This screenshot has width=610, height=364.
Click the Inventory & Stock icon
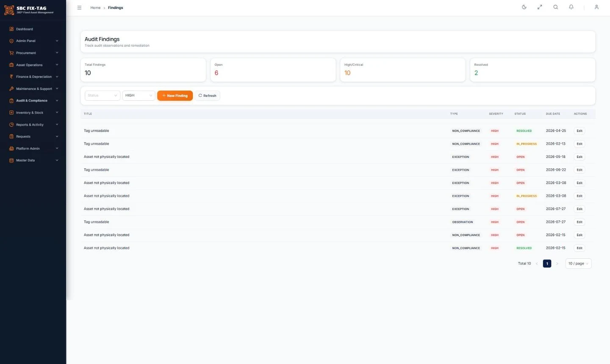(x=11, y=113)
